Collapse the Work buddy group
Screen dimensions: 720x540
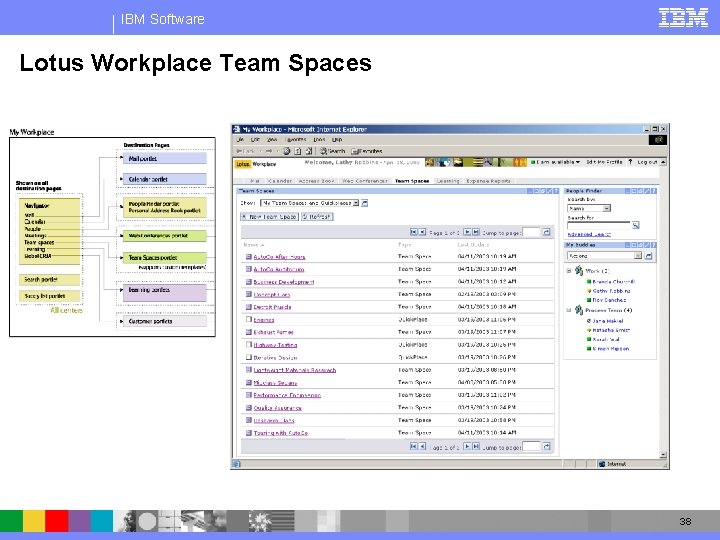point(568,271)
